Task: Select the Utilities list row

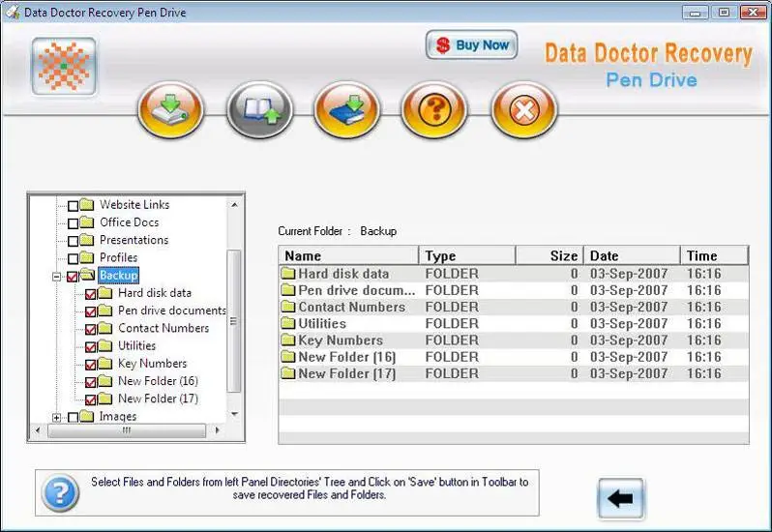Action: pos(514,324)
